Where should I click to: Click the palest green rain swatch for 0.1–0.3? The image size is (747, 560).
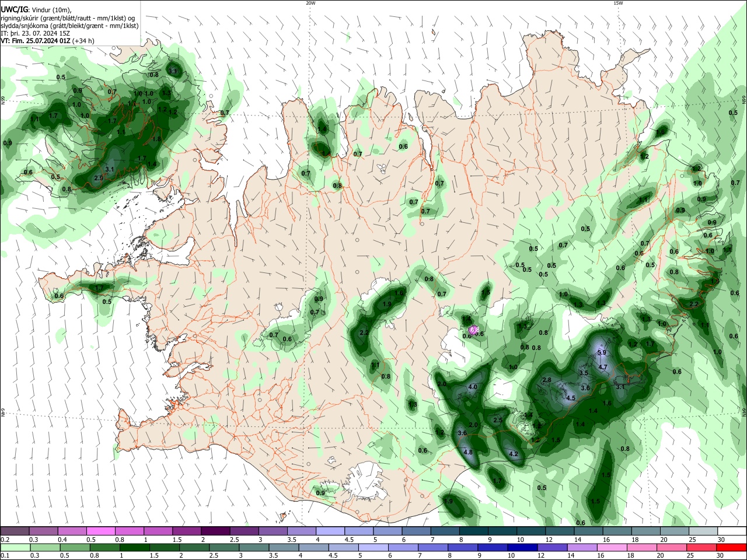[15, 547]
